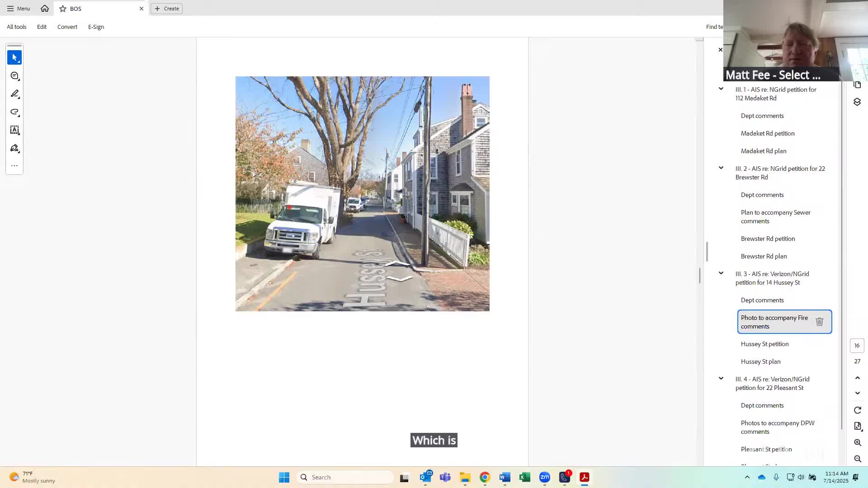This screenshot has width=868, height=488.
Task: Select the freehand draw tool
Action: [14, 112]
